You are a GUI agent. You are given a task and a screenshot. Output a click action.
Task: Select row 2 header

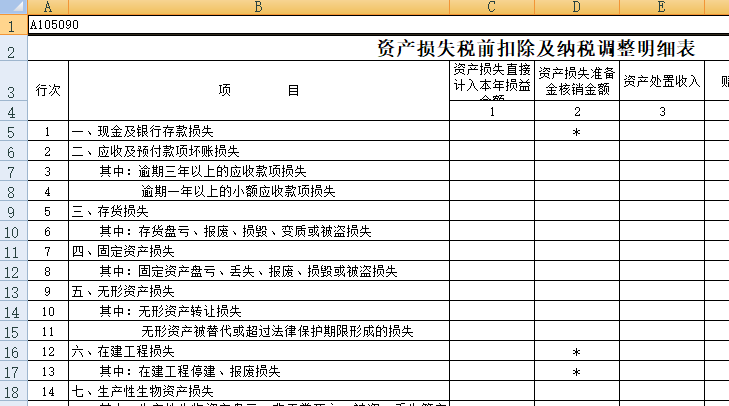[13, 48]
